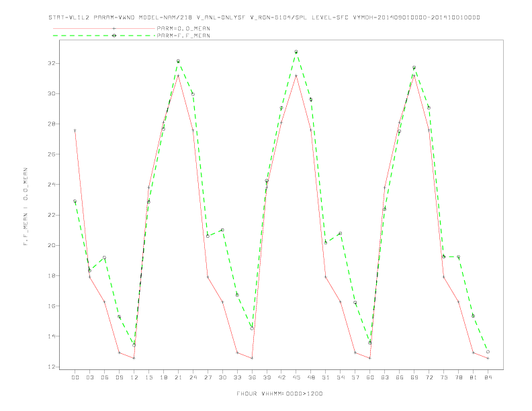Click the x-axis tick label 69
The image size is (532, 411).
(414, 377)
